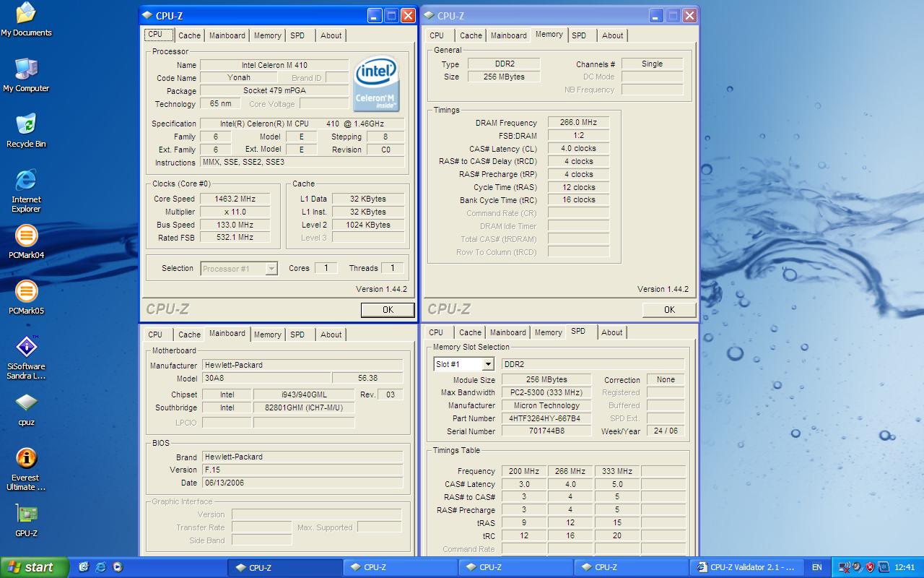The width and height of the screenshot is (924, 578).
Task: Open the Processor #1 selection dropdown
Action: click(271, 269)
